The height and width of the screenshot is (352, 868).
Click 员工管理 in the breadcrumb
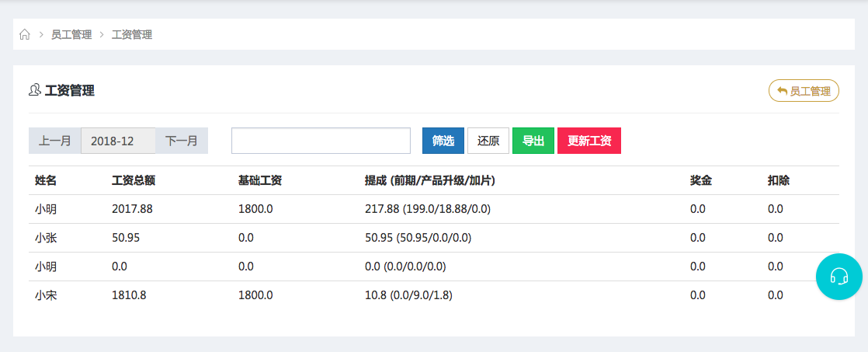coord(71,35)
